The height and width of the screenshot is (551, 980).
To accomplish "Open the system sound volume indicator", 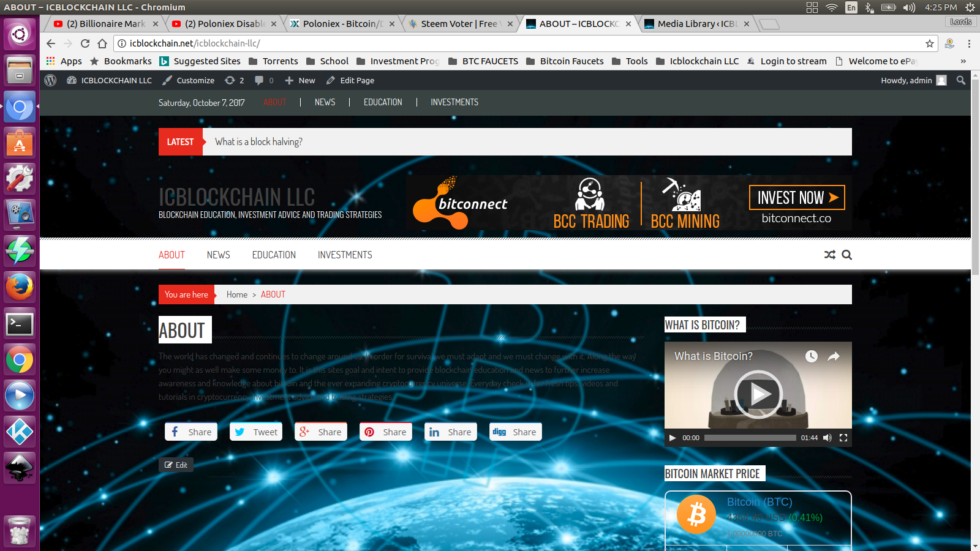I will (x=910, y=7).
